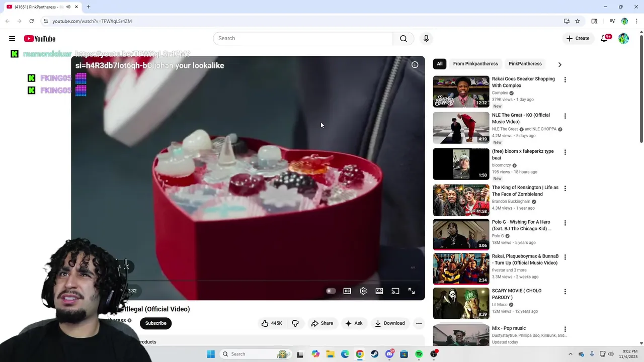The height and width of the screenshot is (362, 644).
Task: Open File Explorer from taskbar
Action: pyautogui.click(x=330, y=354)
